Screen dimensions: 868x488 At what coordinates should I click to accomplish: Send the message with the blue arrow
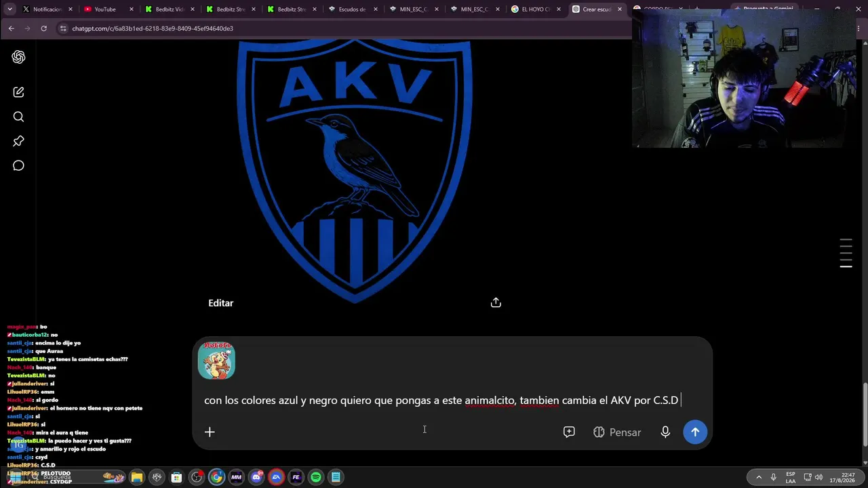(695, 432)
